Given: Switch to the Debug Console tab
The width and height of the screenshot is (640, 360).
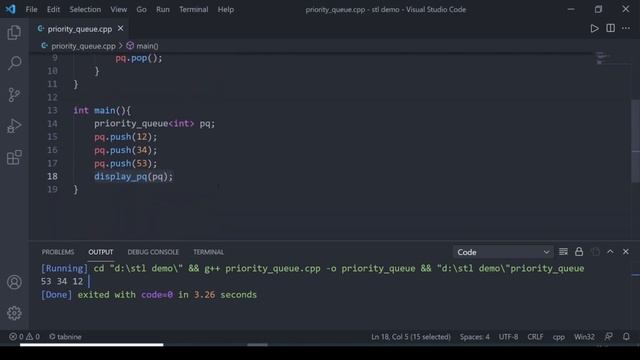Looking at the screenshot, I should [x=153, y=252].
